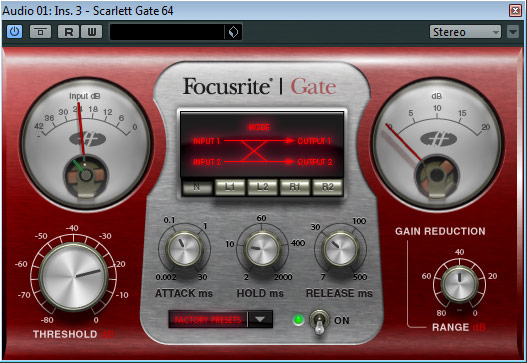The image size is (527, 363).
Task: Click the gain reduction dB meter
Action: point(437,144)
